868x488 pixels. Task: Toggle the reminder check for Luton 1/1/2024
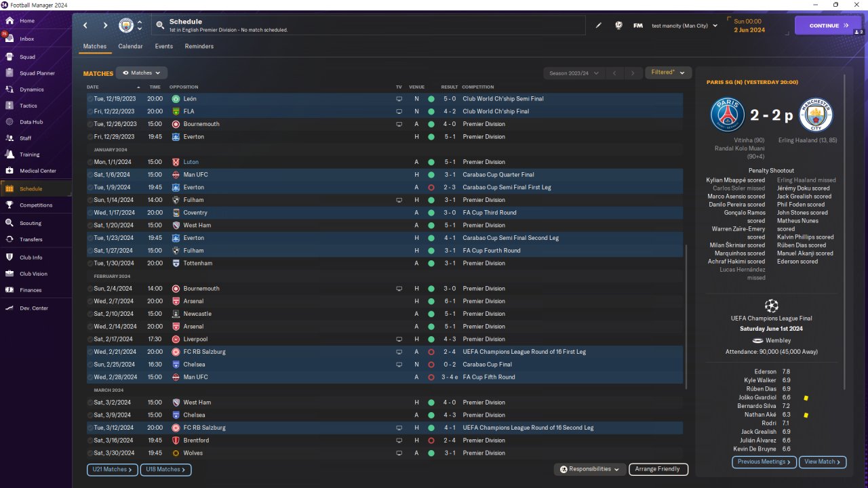[x=90, y=162]
